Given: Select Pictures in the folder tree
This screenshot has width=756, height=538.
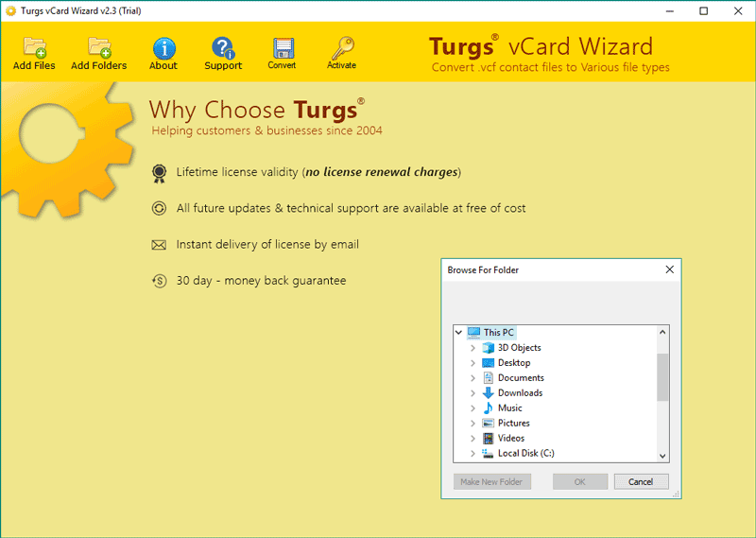Looking at the screenshot, I should point(513,424).
